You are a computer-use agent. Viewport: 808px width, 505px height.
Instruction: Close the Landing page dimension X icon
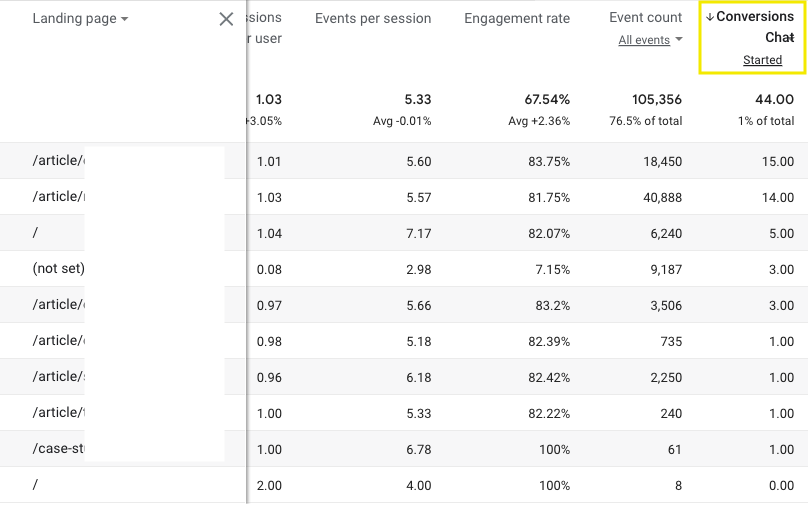coord(226,19)
